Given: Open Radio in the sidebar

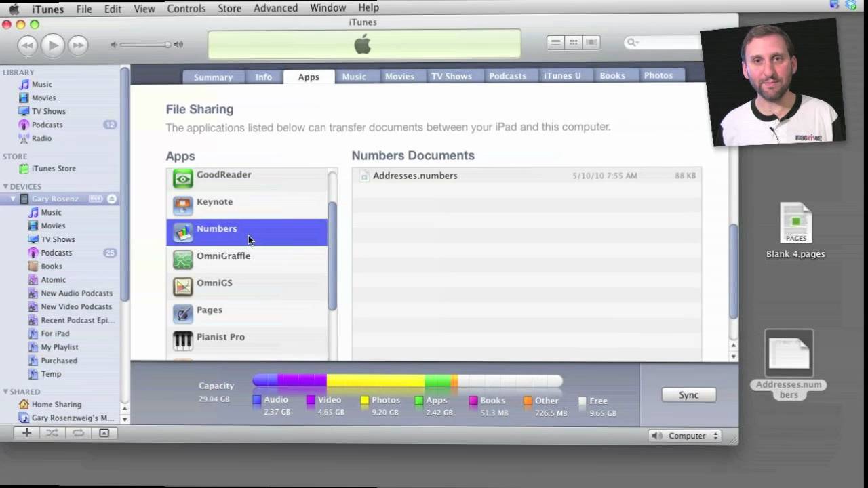Looking at the screenshot, I should tap(41, 138).
